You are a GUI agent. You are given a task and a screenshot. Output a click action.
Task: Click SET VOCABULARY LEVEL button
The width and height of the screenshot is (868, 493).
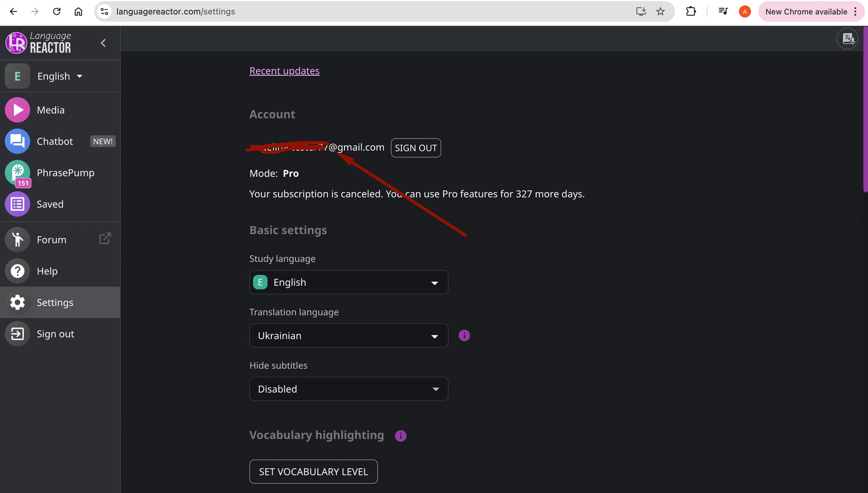click(x=313, y=472)
